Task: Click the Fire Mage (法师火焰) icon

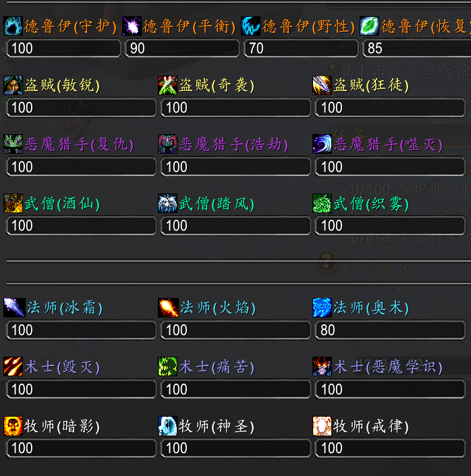Action: [x=168, y=308]
